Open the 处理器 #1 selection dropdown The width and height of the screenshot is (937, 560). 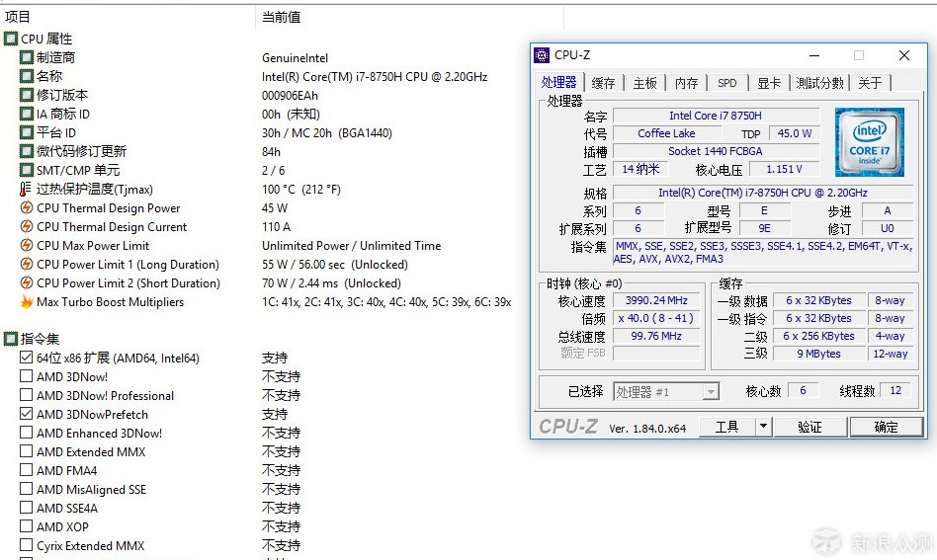[710, 392]
